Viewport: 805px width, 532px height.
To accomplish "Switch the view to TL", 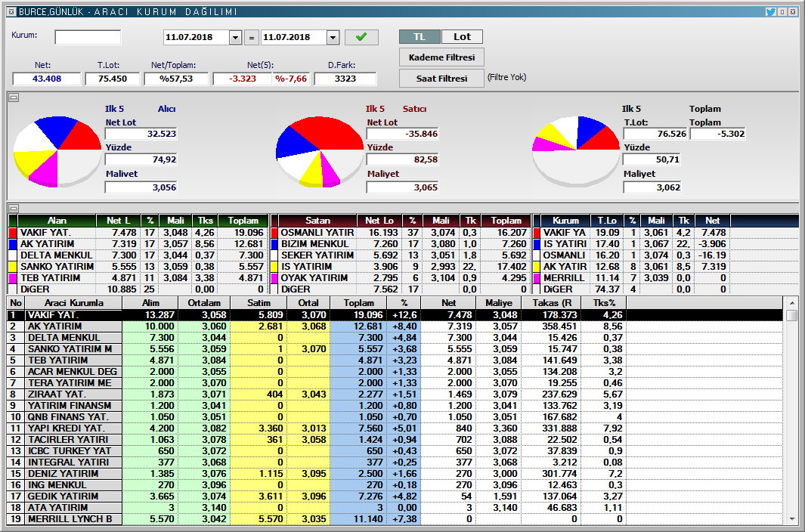I will (420, 36).
